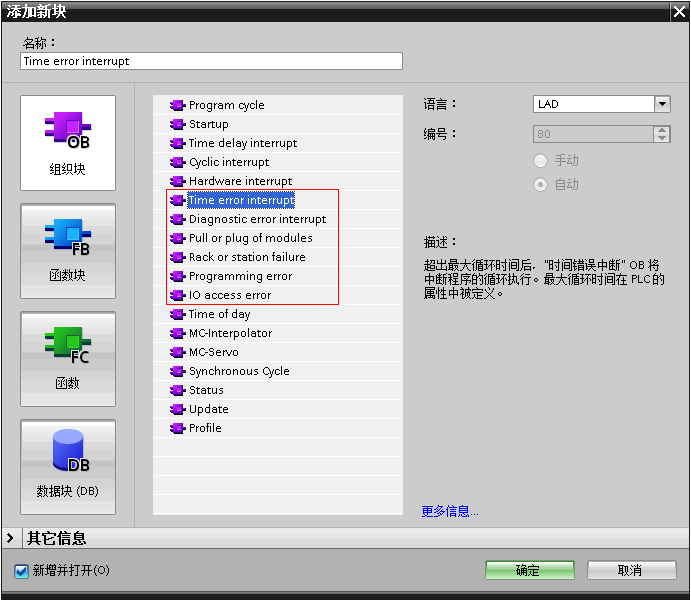Select the 函数块 (FB) block icon
The width and height of the screenshot is (691, 601).
tap(68, 250)
